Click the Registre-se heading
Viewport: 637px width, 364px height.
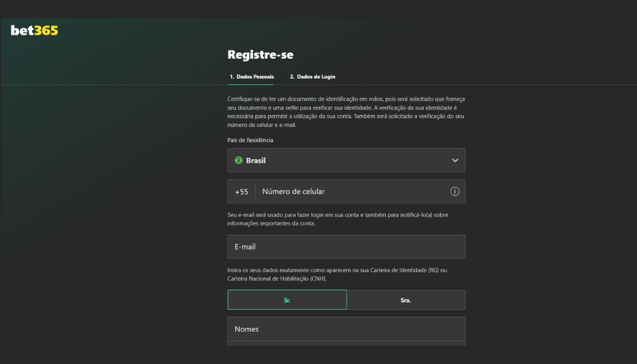point(260,55)
